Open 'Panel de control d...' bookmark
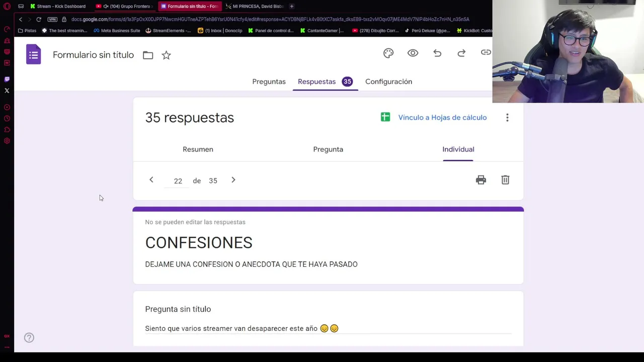The height and width of the screenshot is (362, 644). [x=271, y=31]
